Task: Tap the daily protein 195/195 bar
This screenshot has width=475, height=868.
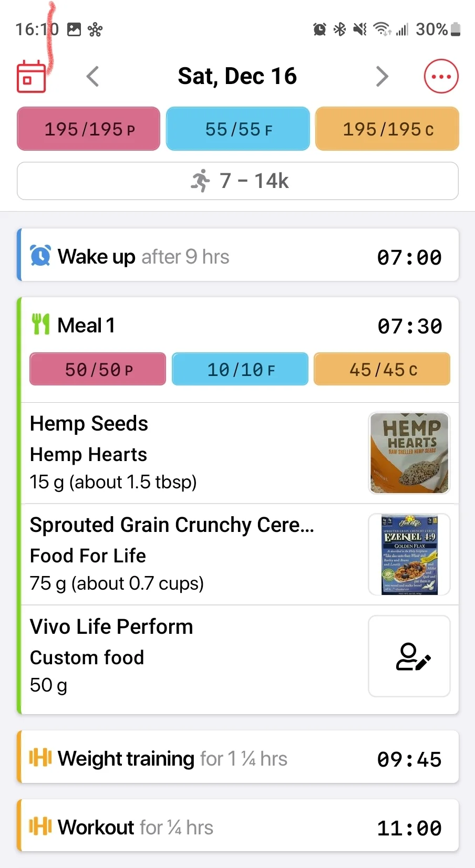Action: point(89,129)
